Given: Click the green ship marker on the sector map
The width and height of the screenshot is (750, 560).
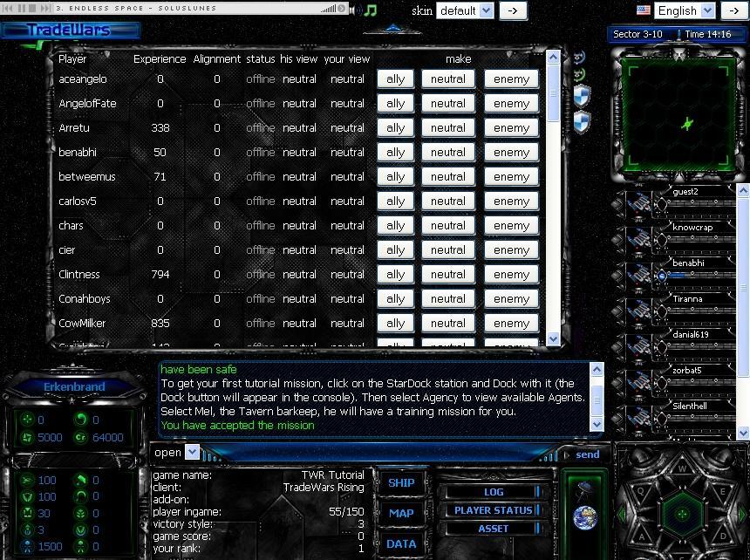Looking at the screenshot, I should (687, 123).
